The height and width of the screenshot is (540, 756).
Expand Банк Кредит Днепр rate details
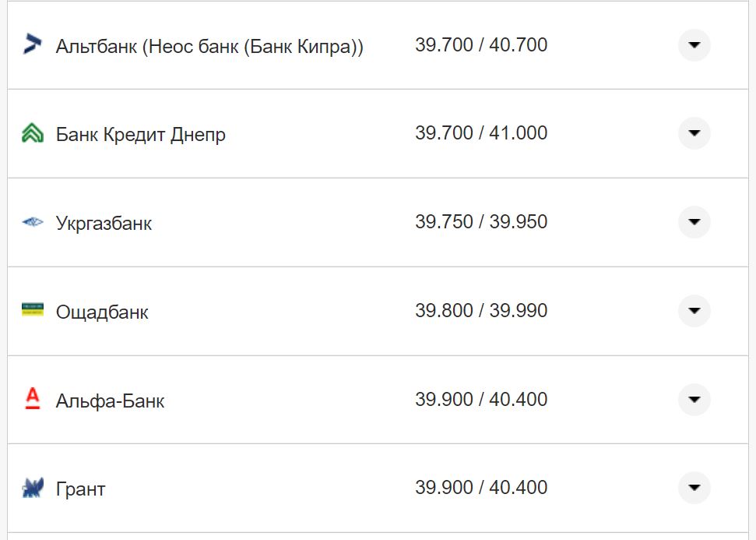coord(694,133)
